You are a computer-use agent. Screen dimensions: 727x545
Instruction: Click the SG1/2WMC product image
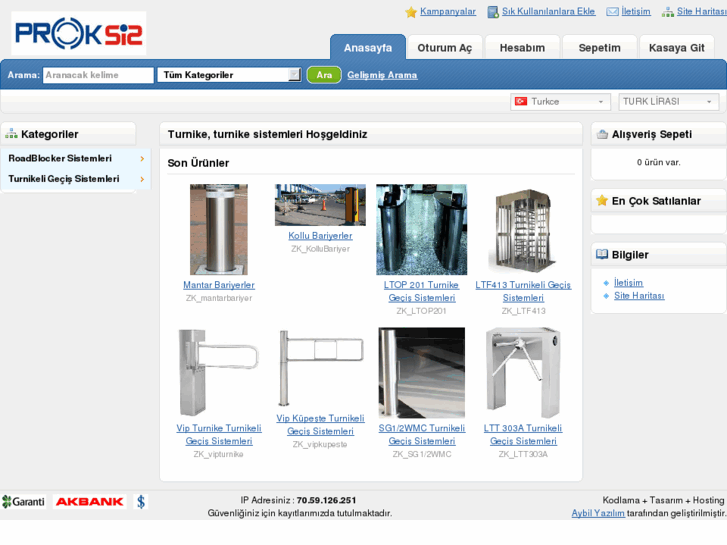(x=421, y=373)
